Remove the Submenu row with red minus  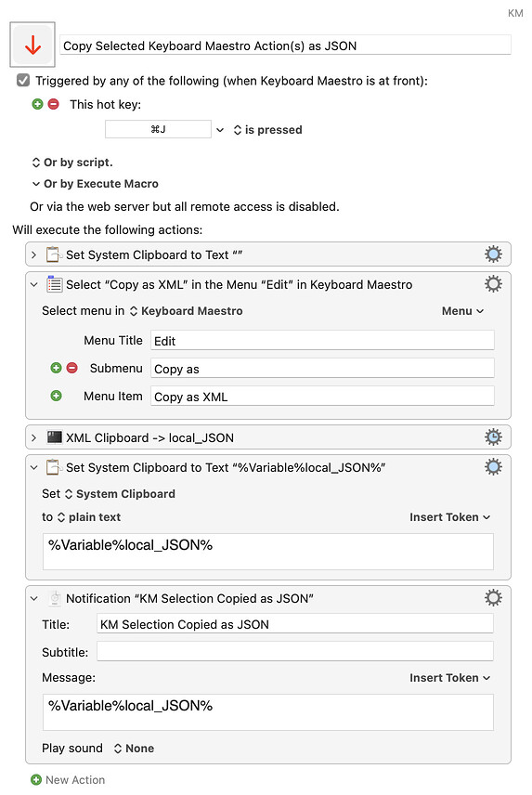(71, 368)
